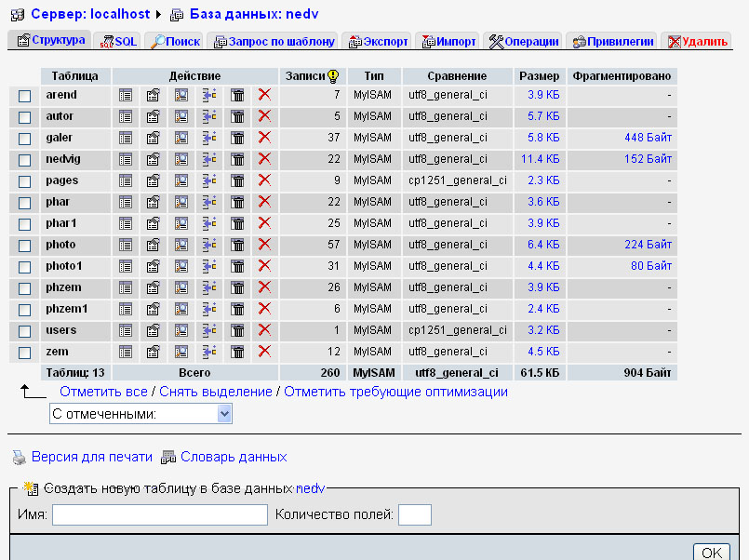Mark the photo table checkbox
The image size is (749, 560).
click(x=24, y=246)
